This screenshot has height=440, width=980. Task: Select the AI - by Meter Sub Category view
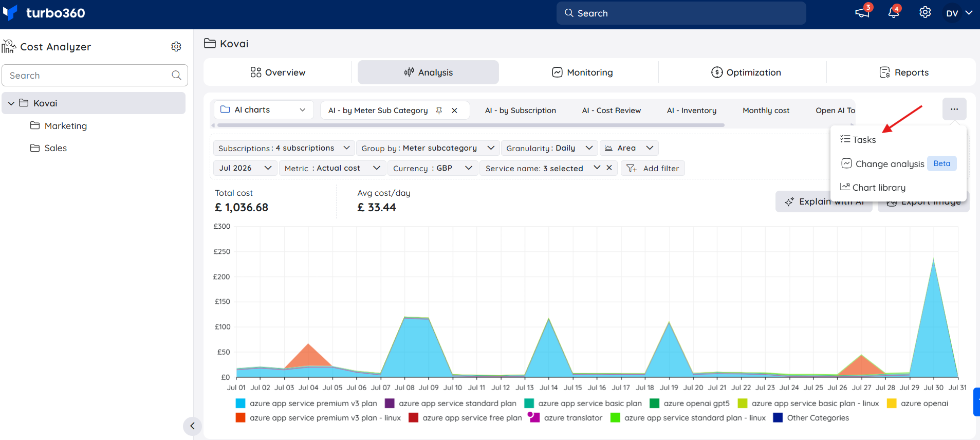[x=378, y=111]
